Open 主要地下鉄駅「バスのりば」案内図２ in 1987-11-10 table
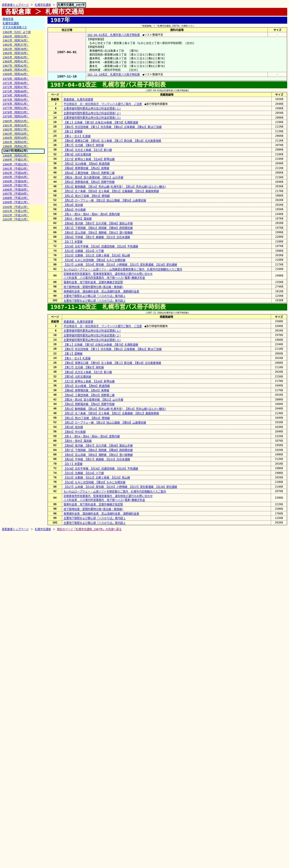 tap(95, 523)
